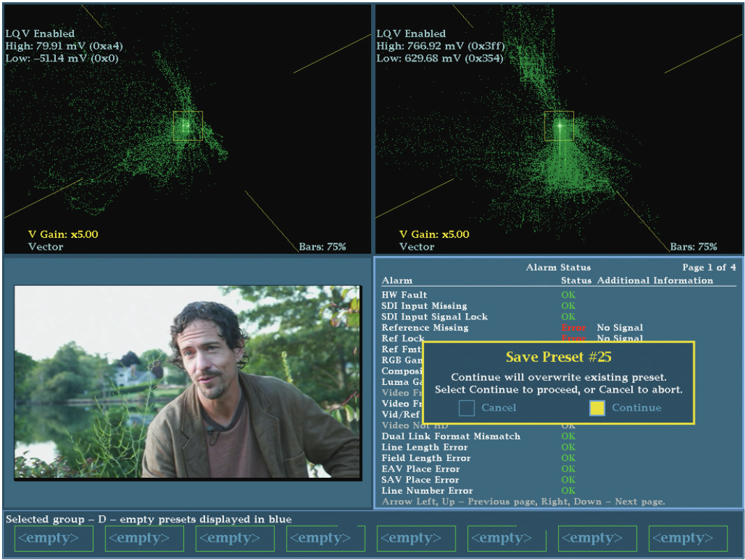Click the Arrow Left, Up page navigation hint
This screenshot has height=560, width=745.
point(523,502)
